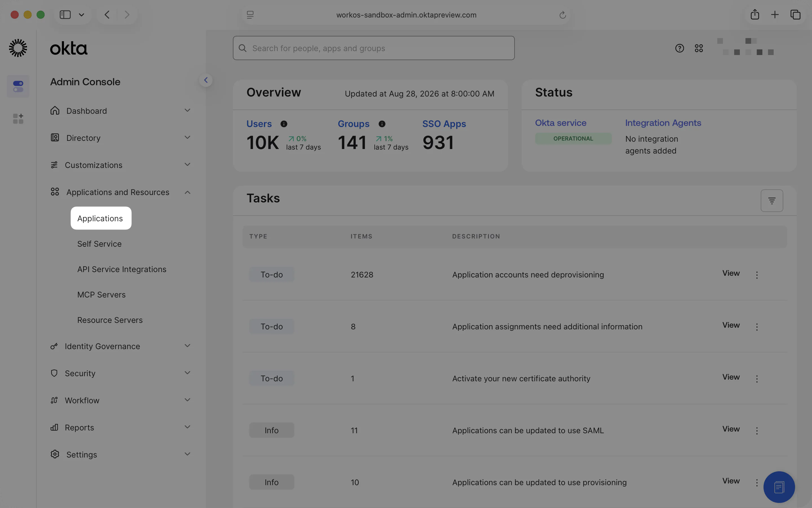Viewport: 812px width, 508px height.
Task: Click the blue floating document button
Action: (779, 487)
